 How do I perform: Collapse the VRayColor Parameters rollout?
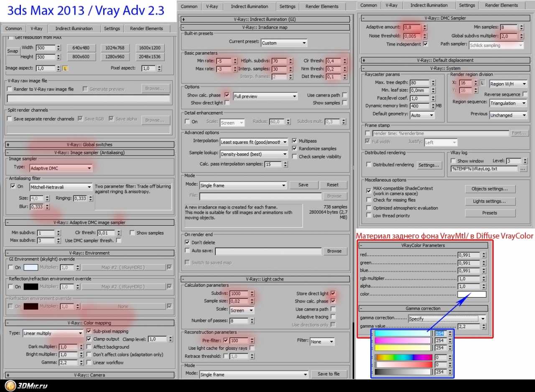tap(423, 245)
